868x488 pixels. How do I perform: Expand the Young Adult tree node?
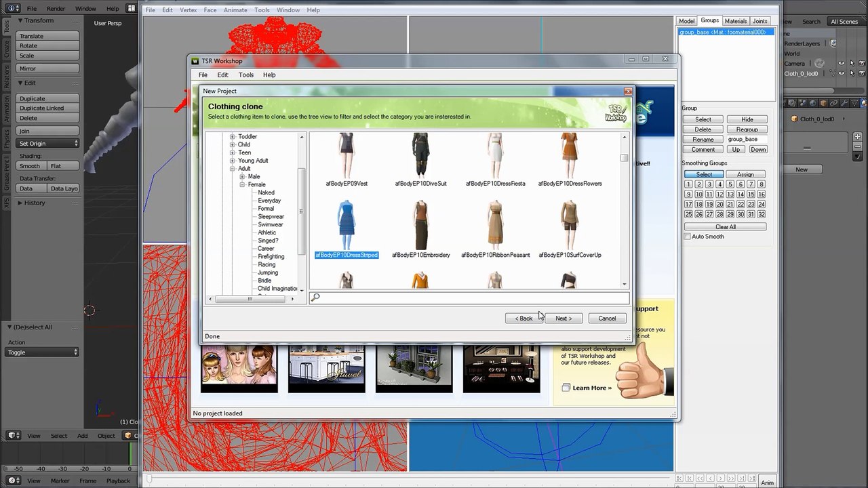click(233, 161)
